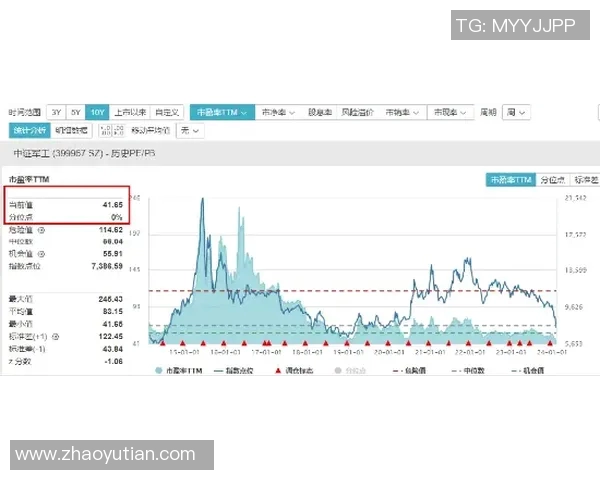Toggle the 机会值 legend line
600x480 pixels.
click(x=528, y=371)
